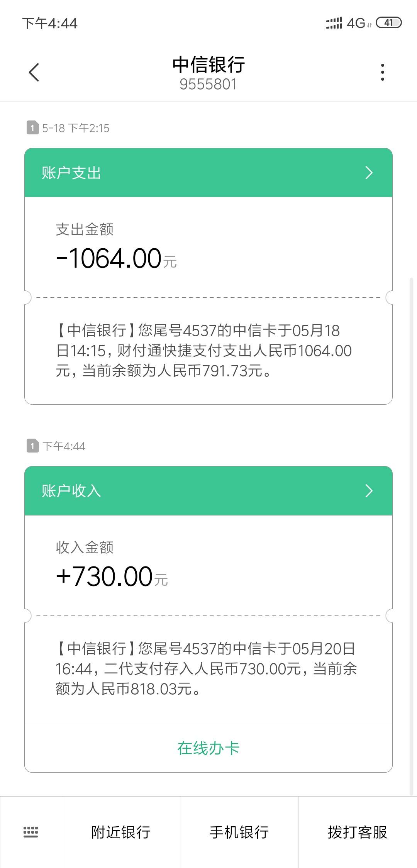Tap the 中信银行 contact title
Screen dimensions: 417x868
208,64
